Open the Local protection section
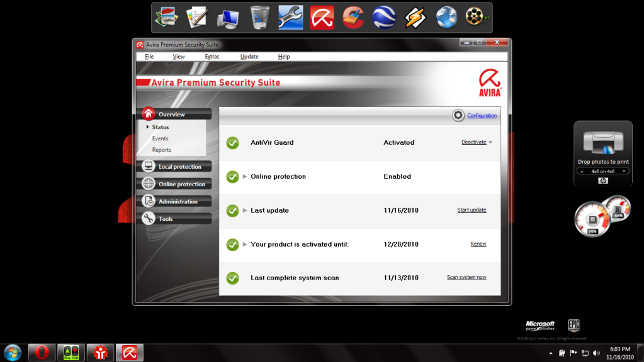The image size is (644, 362). 177,166
